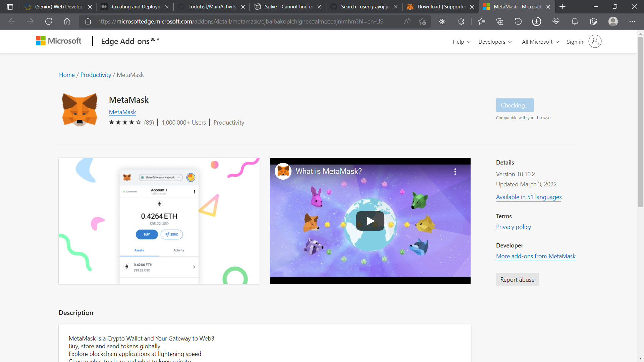
Task: Click the scrollbar down arrow
Action: (x=640, y=358)
